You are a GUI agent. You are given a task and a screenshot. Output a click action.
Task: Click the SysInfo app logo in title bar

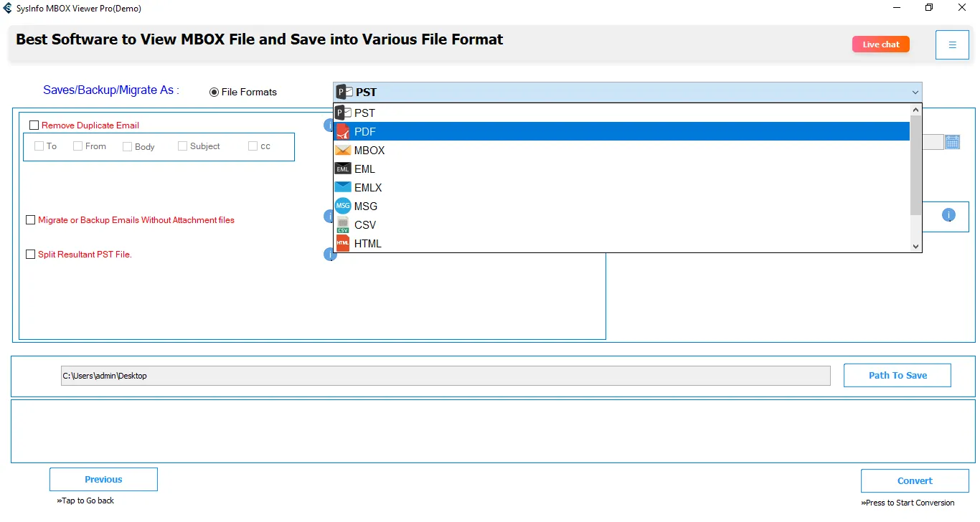pyautogui.click(x=7, y=8)
